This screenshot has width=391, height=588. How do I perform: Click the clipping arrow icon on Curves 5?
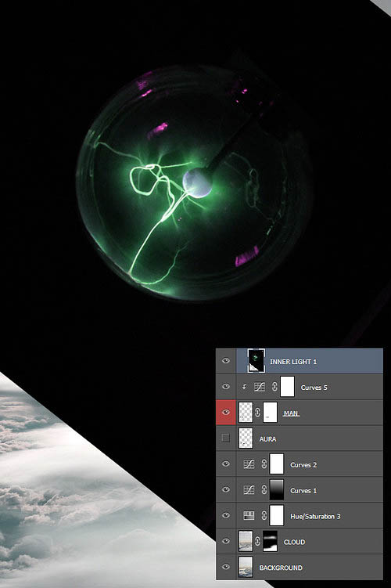pyautogui.click(x=244, y=387)
